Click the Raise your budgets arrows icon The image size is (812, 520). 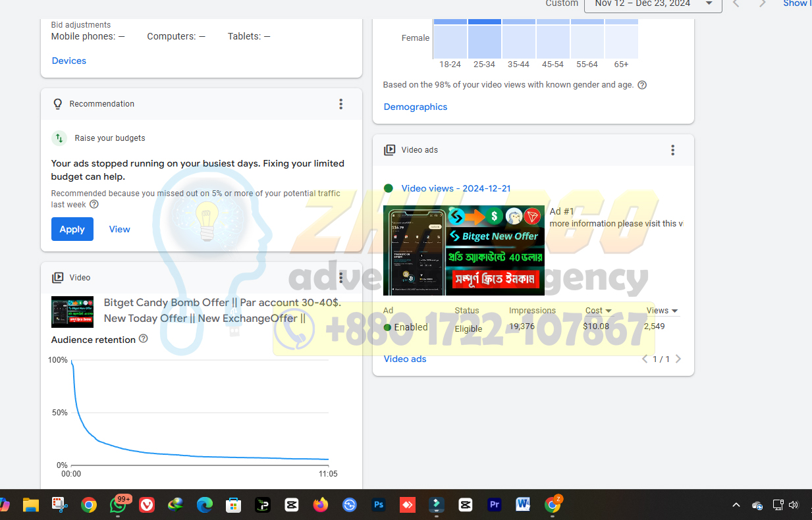(x=59, y=138)
